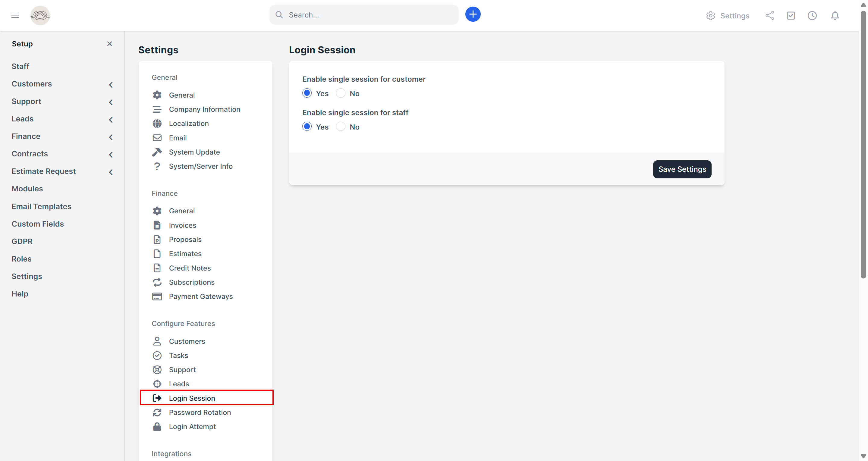Click the Save Settings button
868x461 pixels.
pos(682,169)
